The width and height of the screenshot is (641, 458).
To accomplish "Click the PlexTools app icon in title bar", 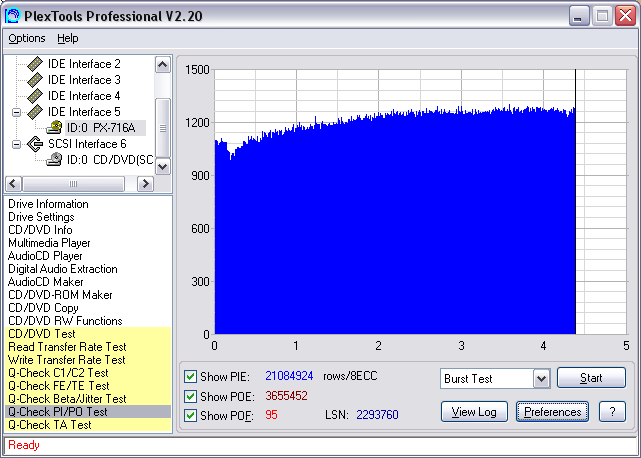I will click(x=13, y=16).
